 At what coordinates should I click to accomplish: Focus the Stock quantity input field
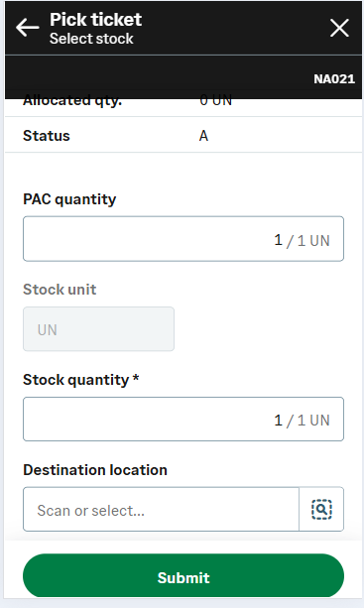[183, 420]
